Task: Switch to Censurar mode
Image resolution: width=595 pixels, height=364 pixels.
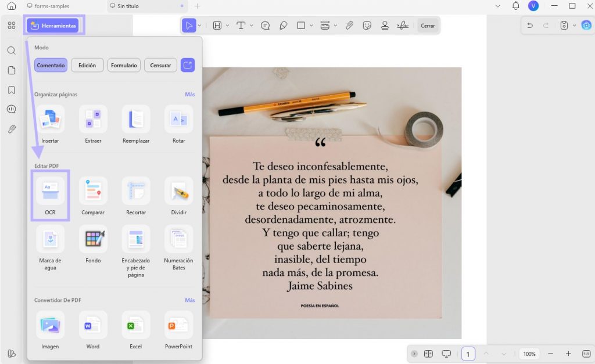Action: coord(160,65)
